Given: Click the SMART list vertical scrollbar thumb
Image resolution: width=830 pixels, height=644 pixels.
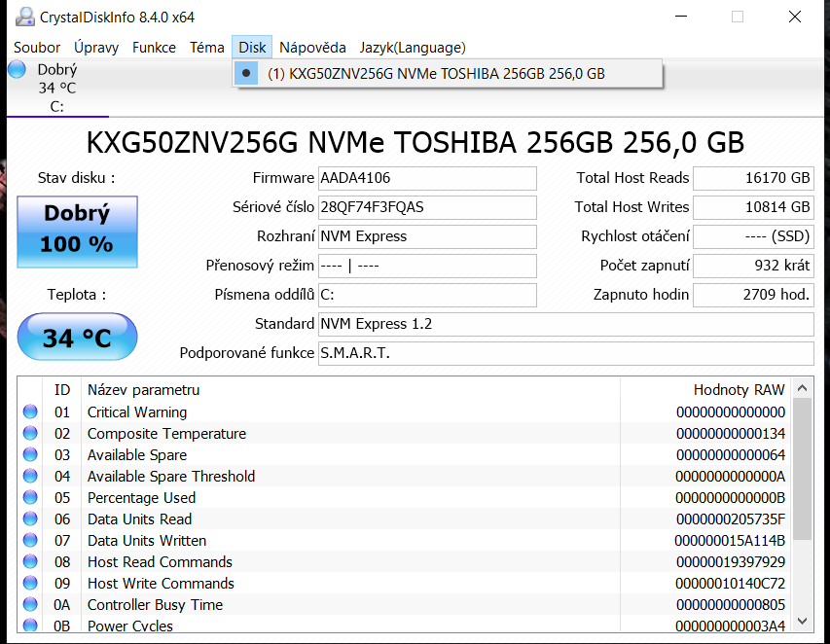Looking at the screenshot, I should (x=802, y=469).
